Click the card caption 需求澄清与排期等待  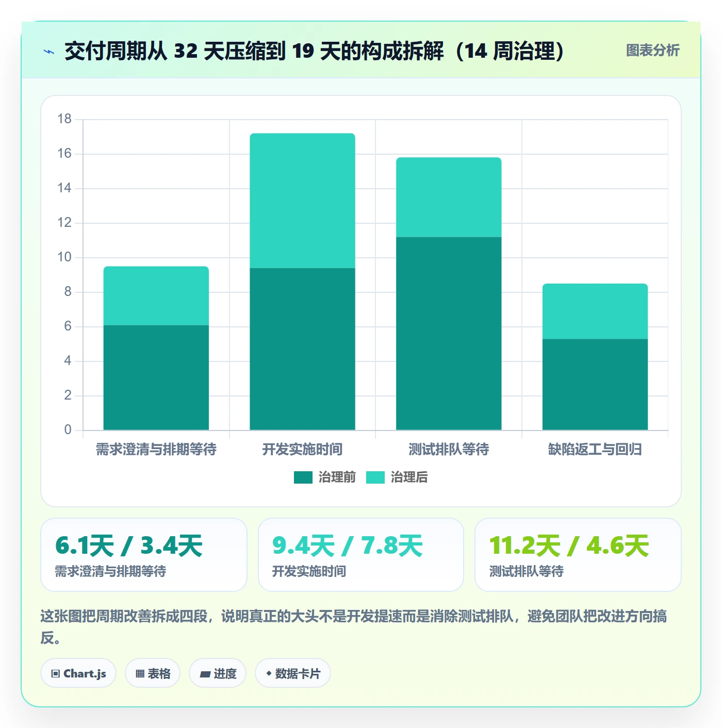(x=110, y=571)
